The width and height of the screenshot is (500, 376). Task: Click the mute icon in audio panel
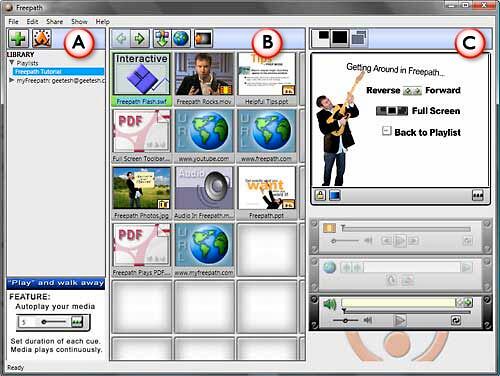coord(368,320)
